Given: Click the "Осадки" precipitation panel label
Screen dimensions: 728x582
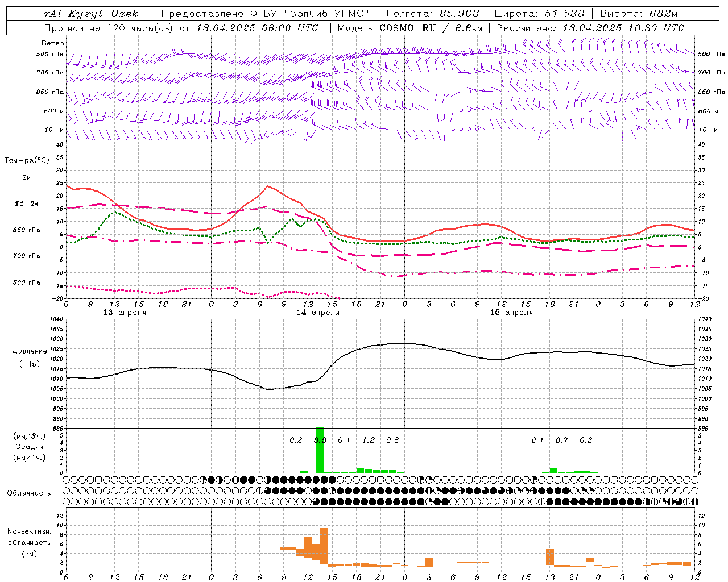Looking at the screenshot, I should 30,447.
